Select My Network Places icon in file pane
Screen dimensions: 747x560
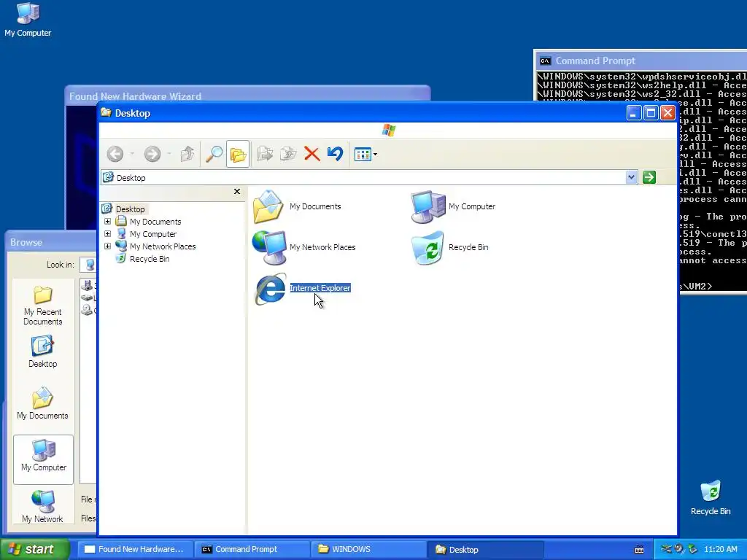269,247
